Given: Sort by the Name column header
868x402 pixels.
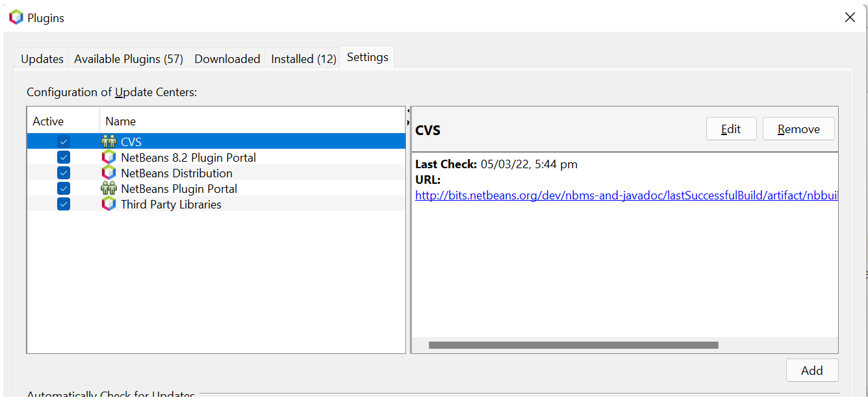Looking at the screenshot, I should [x=252, y=121].
